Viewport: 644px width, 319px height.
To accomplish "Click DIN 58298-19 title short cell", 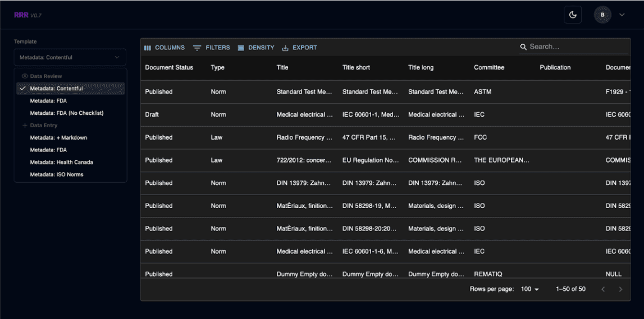I will tap(371, 206).
